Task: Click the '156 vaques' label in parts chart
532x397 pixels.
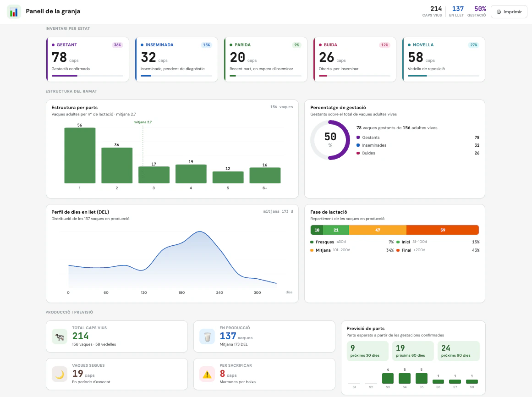Action: [281, 107]
